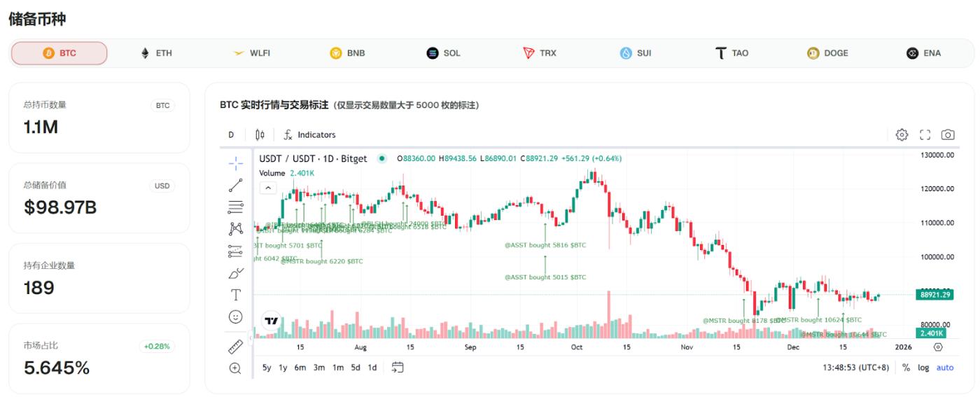Screen dimensions: 980x397
Task: Open the Fibonacci retracement tool
Action: pos(235,207)
